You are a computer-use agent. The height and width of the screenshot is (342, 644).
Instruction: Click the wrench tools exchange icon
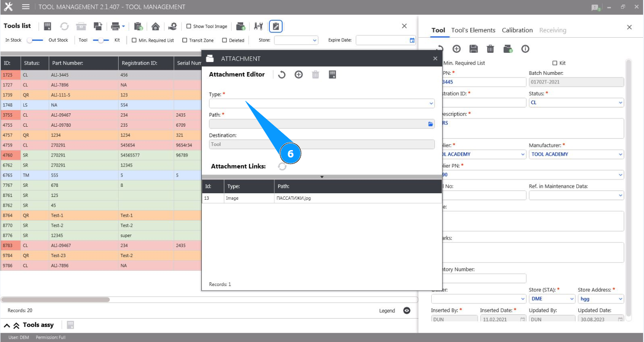click(258, 26)
